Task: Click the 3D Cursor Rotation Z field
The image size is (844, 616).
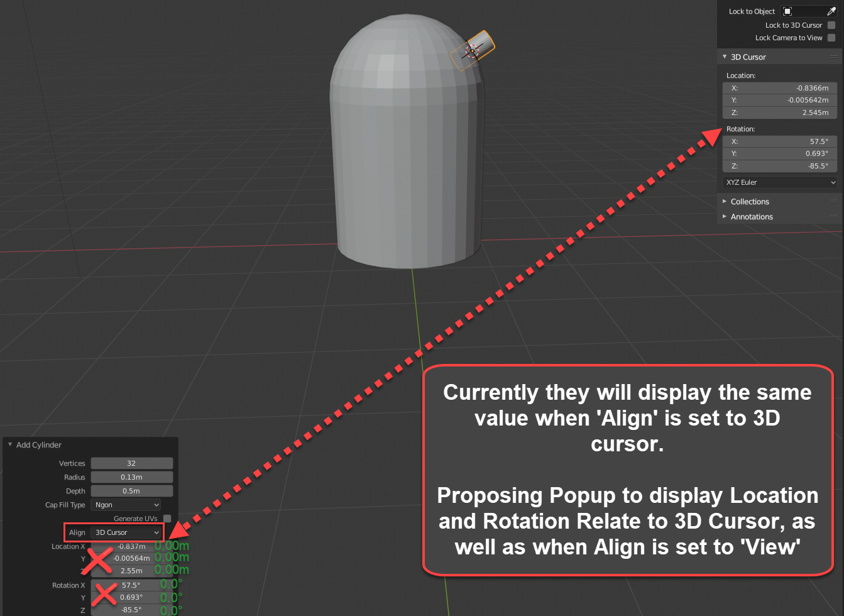Action: click(781, 166)
